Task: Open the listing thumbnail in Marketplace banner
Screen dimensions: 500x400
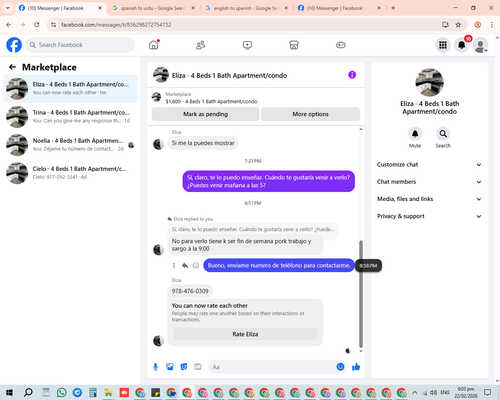Action: pos(156,97)
